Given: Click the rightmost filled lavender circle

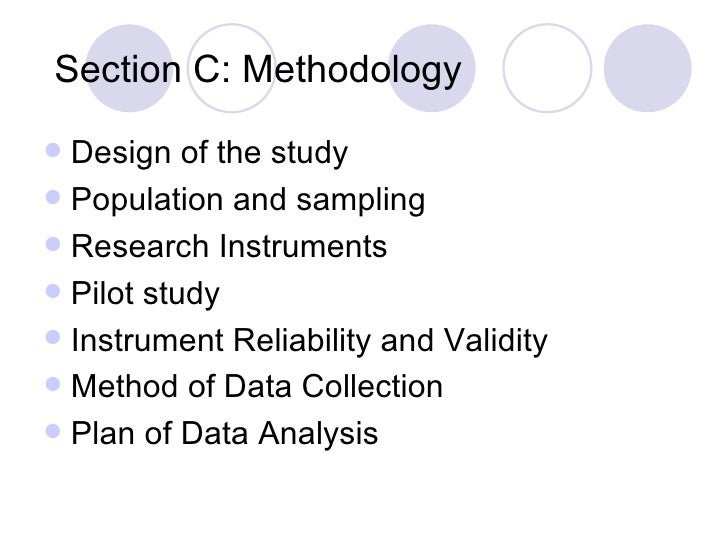Looking at the screenshot, I should coord(647,68).
